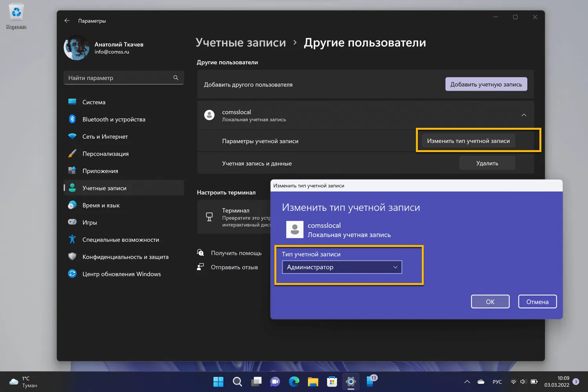Open Microsoft Edge from the taskbar
Image resolution: width=588 pixels, height=392 pixels.
294,381
